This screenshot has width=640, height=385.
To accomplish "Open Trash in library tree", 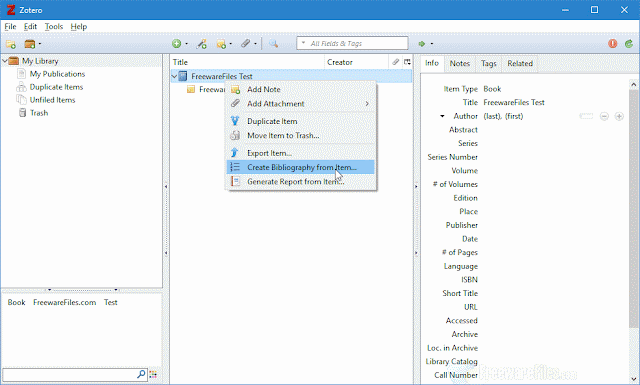I will (x=39, y=113).
